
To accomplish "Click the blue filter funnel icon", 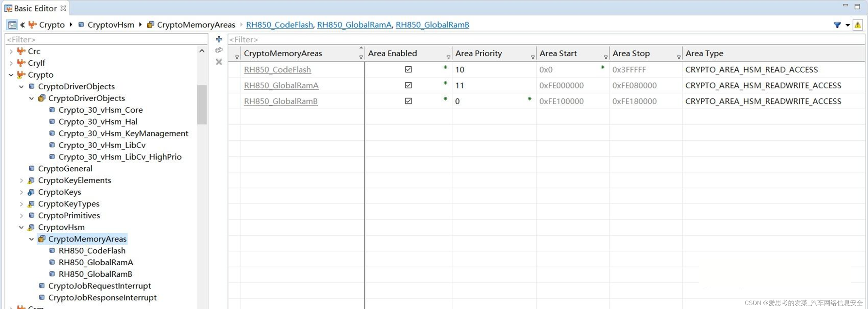I will (837, 24).
